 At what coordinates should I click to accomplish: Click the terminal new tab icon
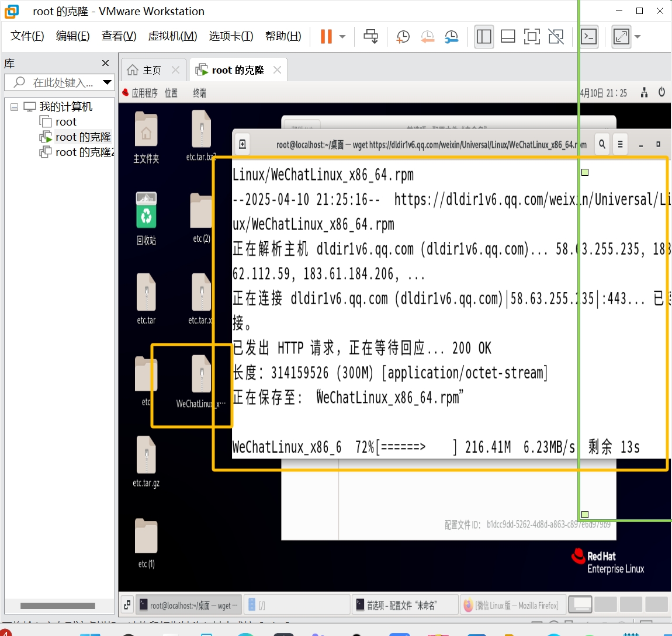pos(243,144)
